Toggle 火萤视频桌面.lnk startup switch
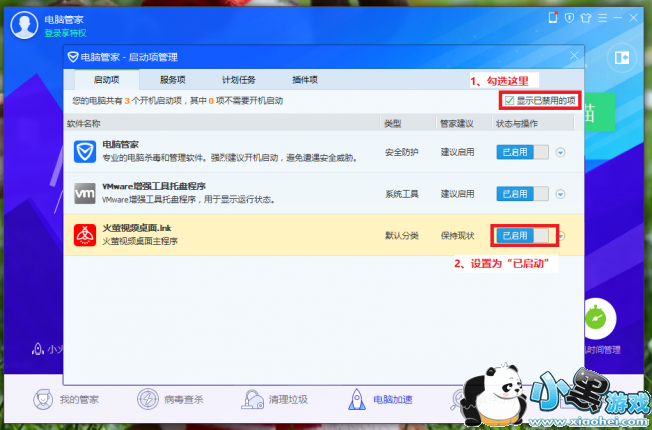The height and width of the screenshot is (430, 652). 522,236
